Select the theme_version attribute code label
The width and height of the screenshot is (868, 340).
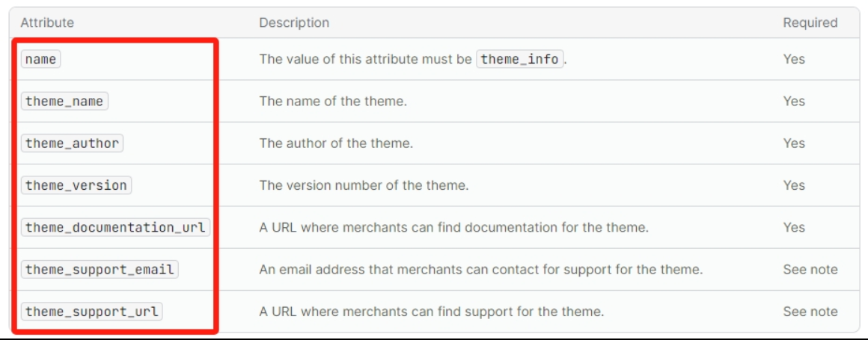[x=76, y=185]
